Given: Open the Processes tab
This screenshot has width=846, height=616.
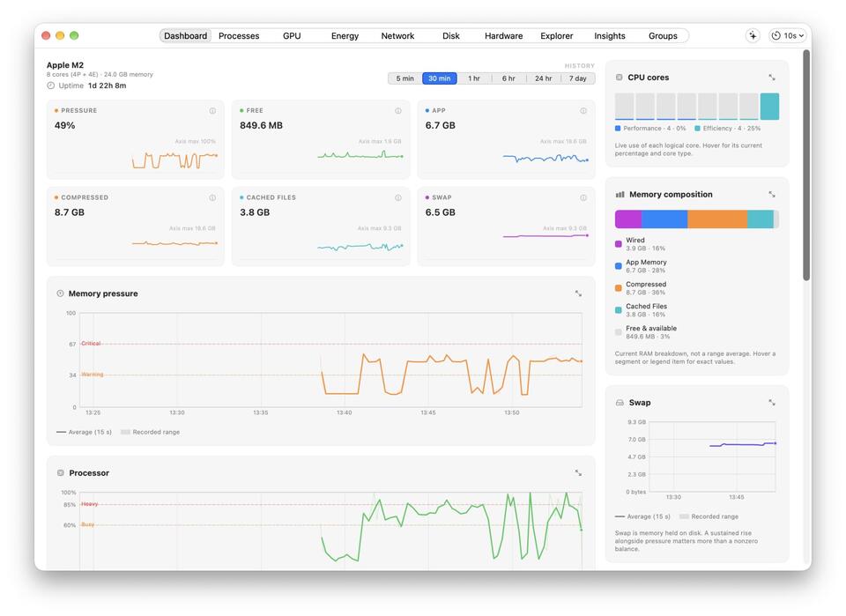Looking at the screenshot, I should click(239, 35).
